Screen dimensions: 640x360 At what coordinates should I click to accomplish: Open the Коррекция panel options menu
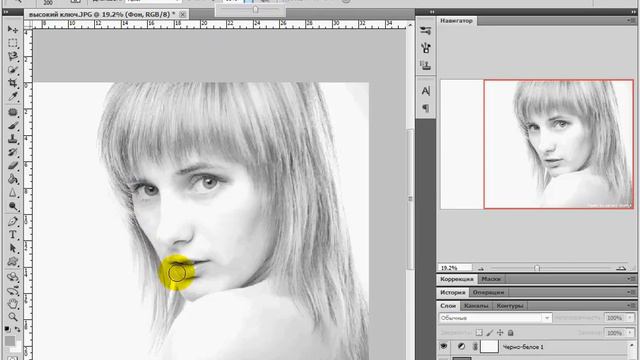631,279
